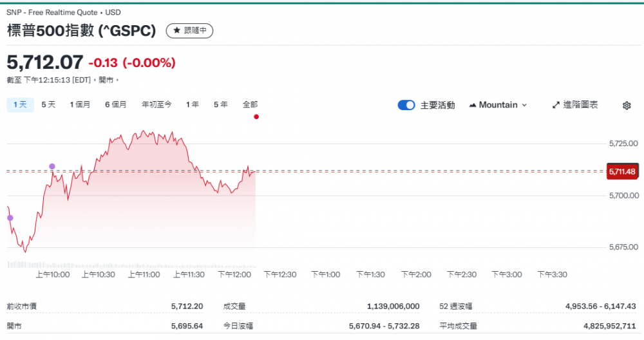The height and width of the screenshot is (340, 644).
Task: Select the 1個月 range tab
Action: click(x=80, y=104)
